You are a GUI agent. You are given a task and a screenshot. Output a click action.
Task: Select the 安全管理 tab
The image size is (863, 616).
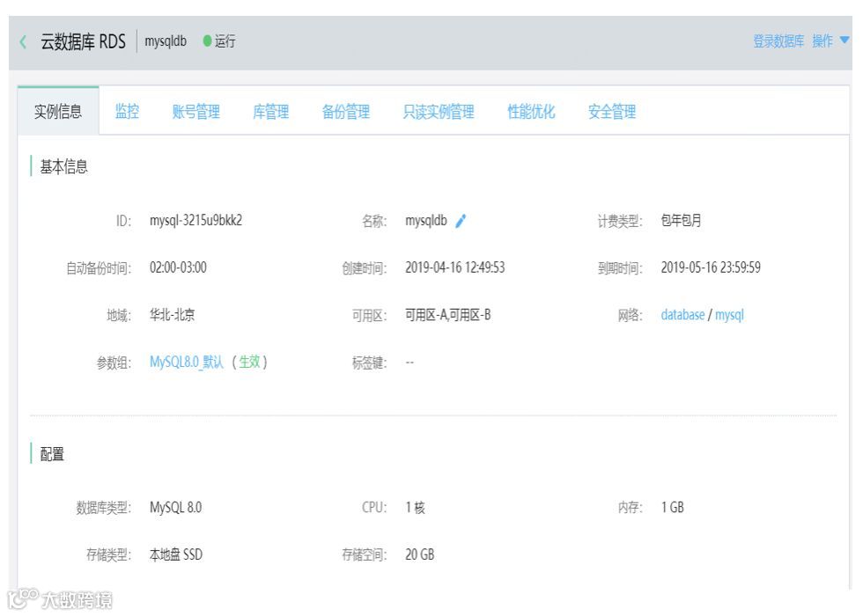click(x=612, y=112)
